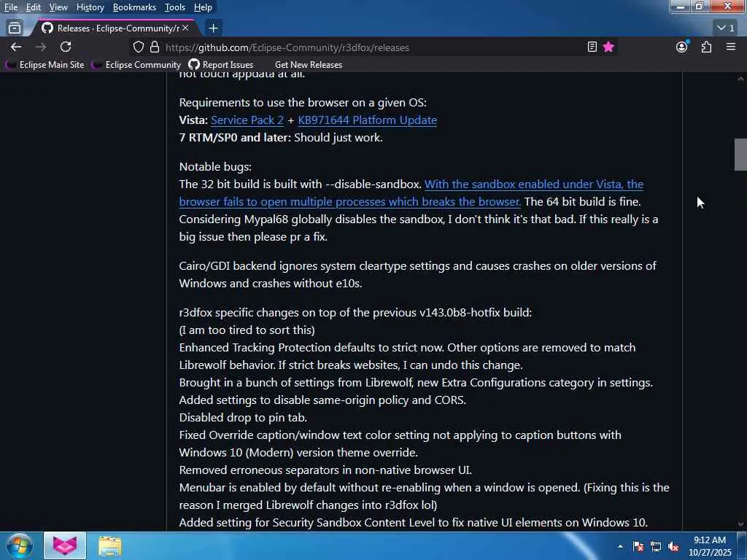The width and height of the screenshot is (747, 560).
Task: Open the tracking protection shield icon
Action: [x=138, y=47]
